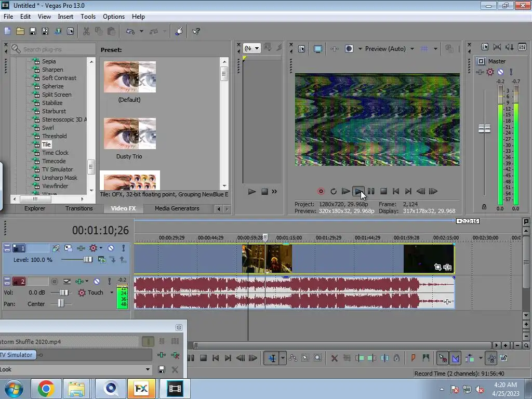This screenshot has height=399, width=532.
Task: Toggle loop playback in the preview transport
Action: tap(334, 191)
